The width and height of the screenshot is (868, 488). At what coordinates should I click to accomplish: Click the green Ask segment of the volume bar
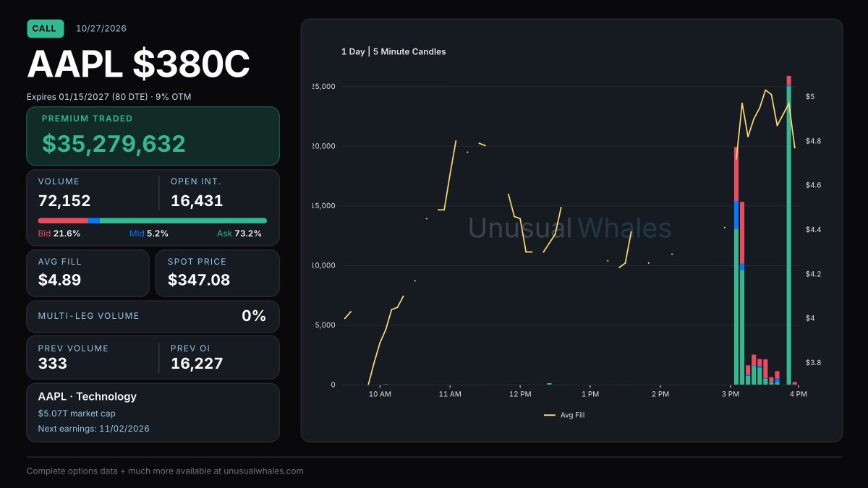click(x=183, y=221)
